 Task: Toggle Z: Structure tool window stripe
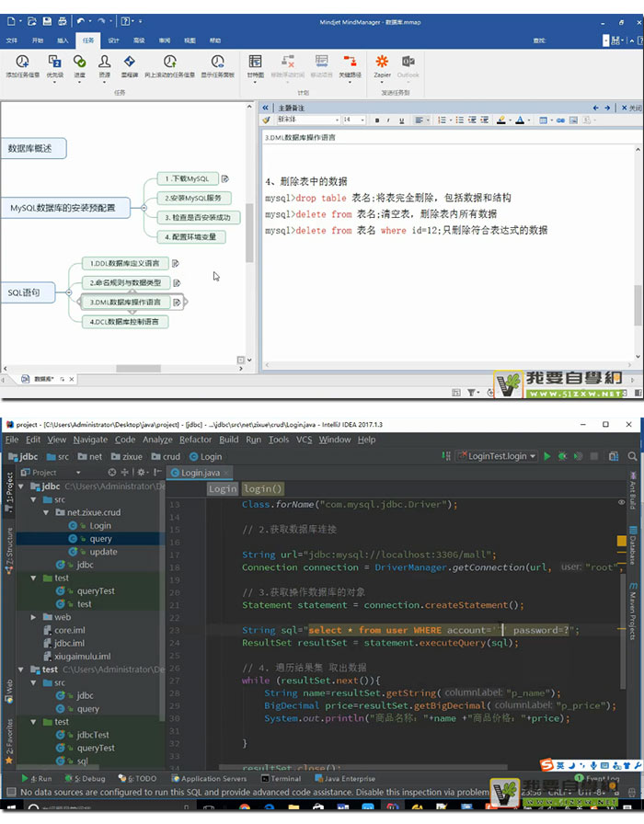pyautogui.click(x=9, y=550)
